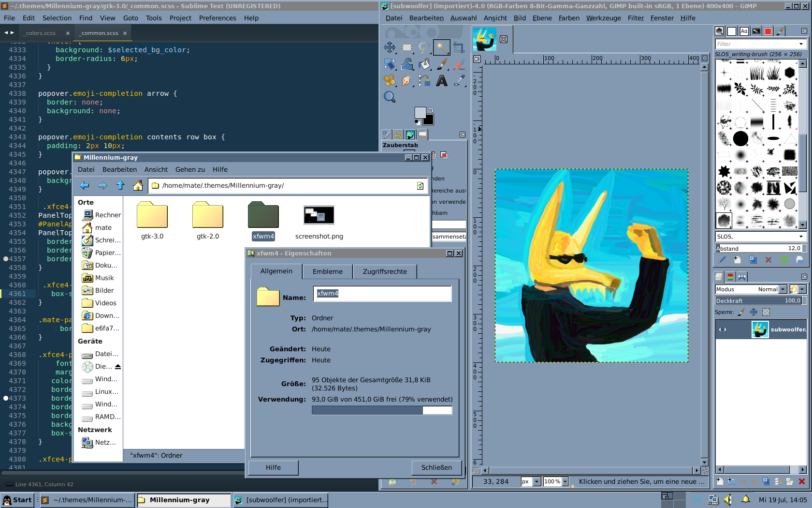Create a new layer in Layers panel
812x508 pixels.
[720, 481]
